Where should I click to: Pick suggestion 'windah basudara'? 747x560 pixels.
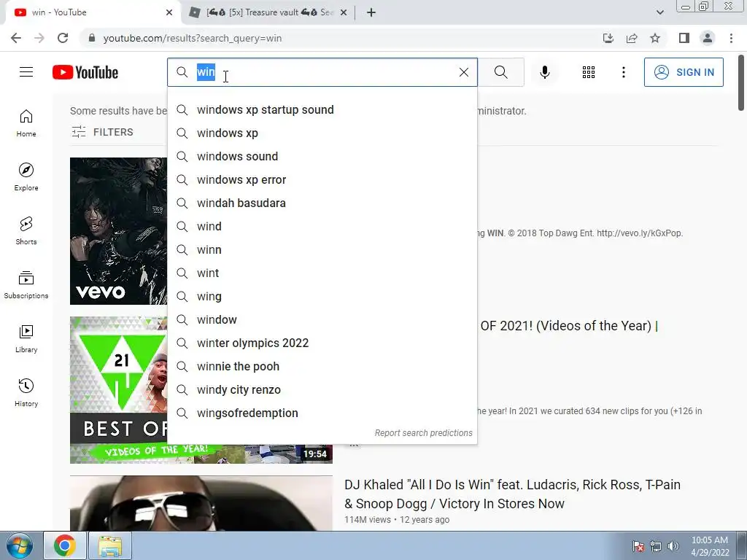(x=322, y=203)
